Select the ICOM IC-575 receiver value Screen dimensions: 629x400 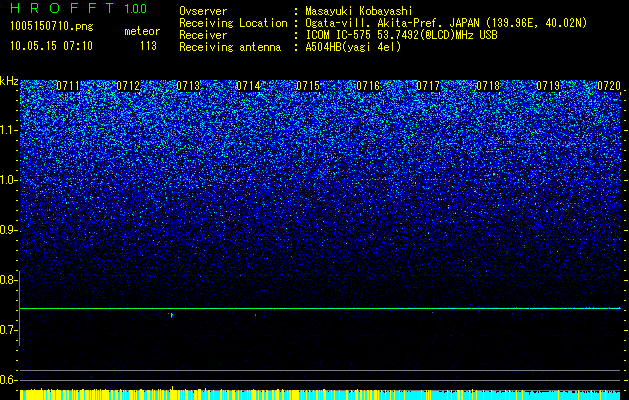(401, 35)
